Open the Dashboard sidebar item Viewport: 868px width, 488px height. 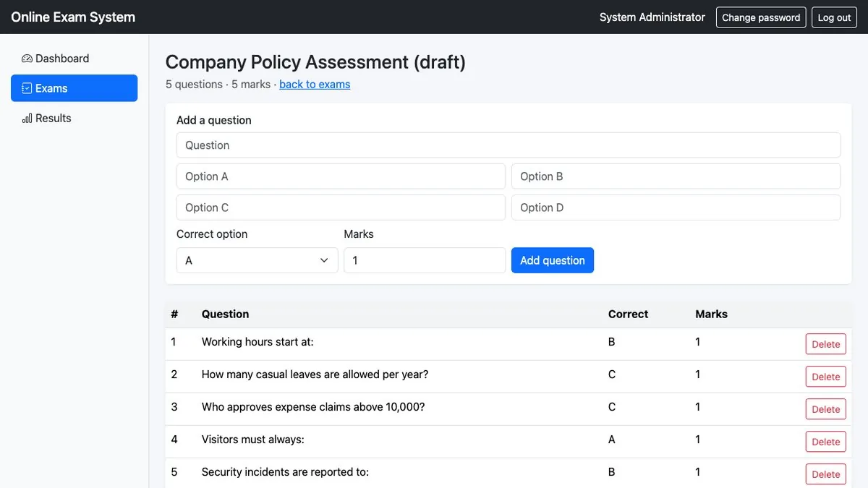click(74, 59)
